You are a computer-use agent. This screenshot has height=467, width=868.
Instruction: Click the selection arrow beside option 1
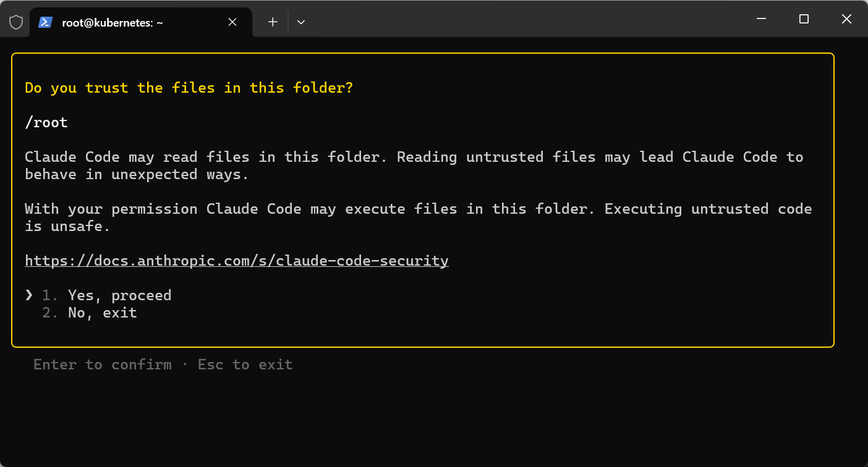[x=29, y=295]
